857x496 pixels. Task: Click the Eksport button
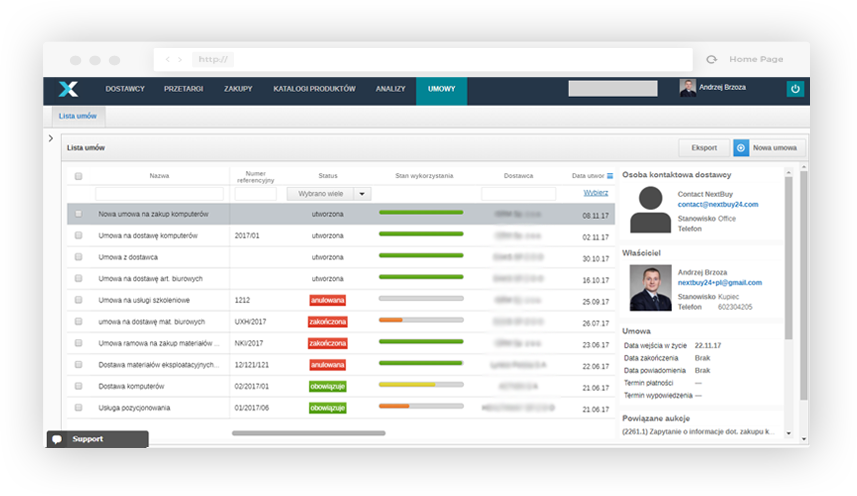click(x=704, y=148)
